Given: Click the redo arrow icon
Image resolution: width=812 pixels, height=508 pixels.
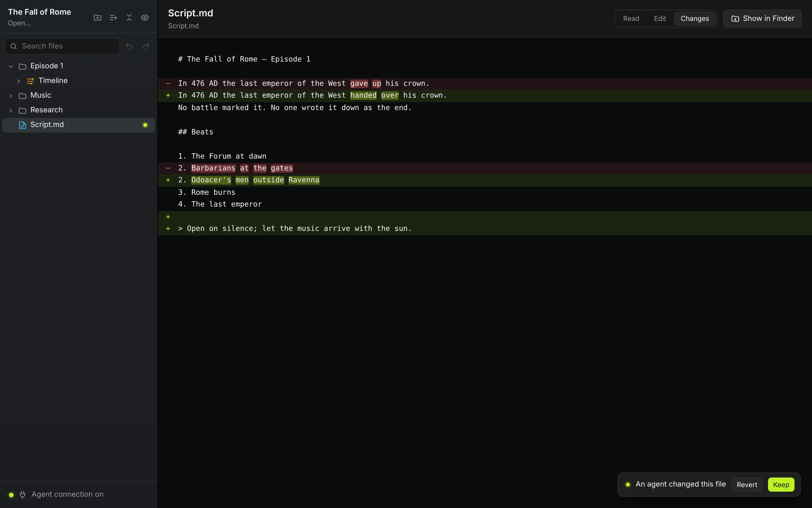Looking at the screenshot, I should [x=146, y=46].
